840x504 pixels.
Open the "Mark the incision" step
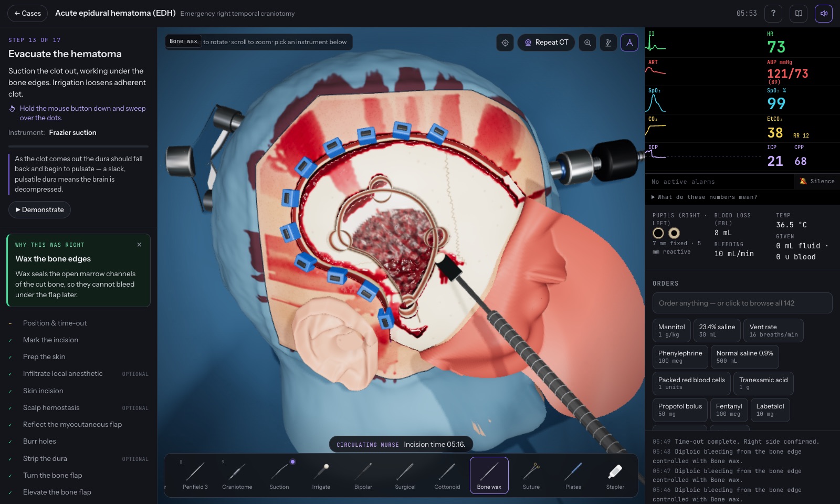point(79,340)
